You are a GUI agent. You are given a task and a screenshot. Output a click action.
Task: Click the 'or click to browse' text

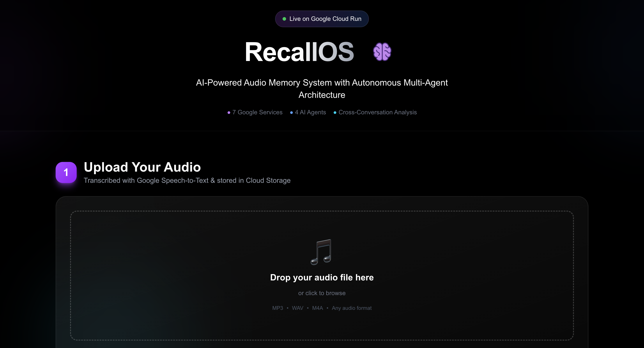click(x=322, y=293)
